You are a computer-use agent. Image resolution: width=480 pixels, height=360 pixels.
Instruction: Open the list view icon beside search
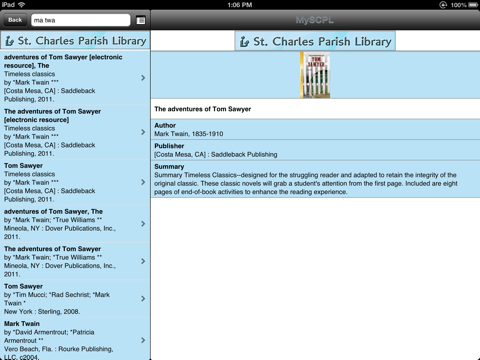click(x=141, y=20)
